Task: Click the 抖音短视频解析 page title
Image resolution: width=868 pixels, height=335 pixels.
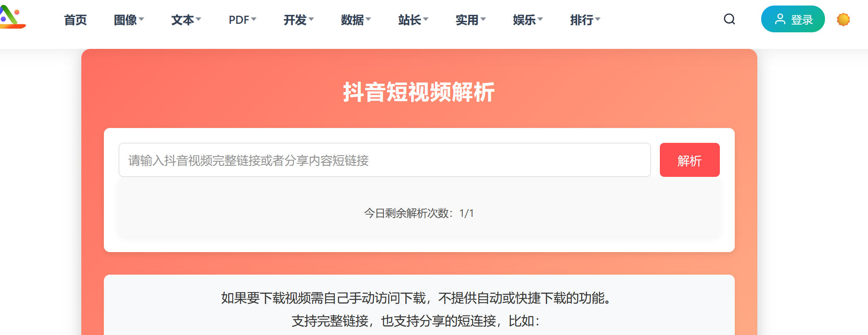Action: click(x=419, y=92)
